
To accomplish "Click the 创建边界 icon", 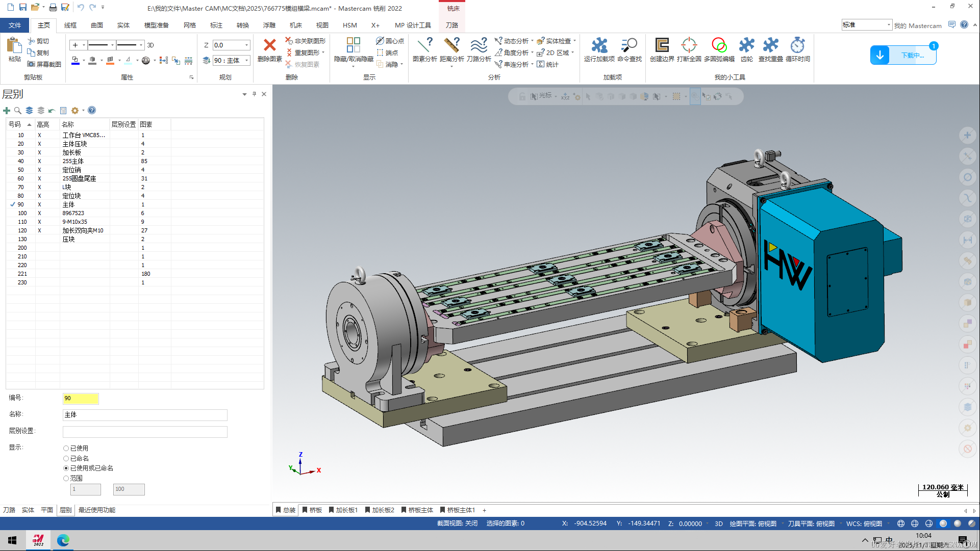I will tap(662, 46).
